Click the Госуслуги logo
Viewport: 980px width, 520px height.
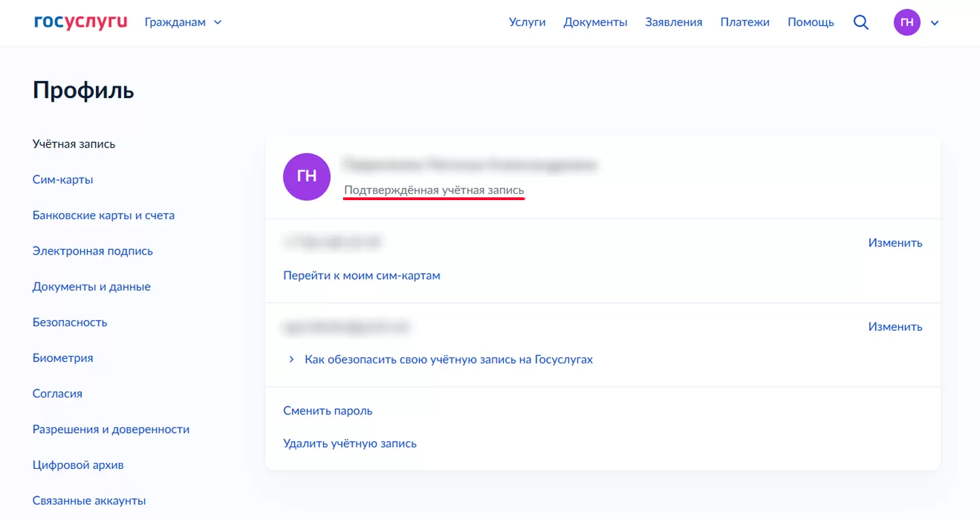click(x=80, y=22)
